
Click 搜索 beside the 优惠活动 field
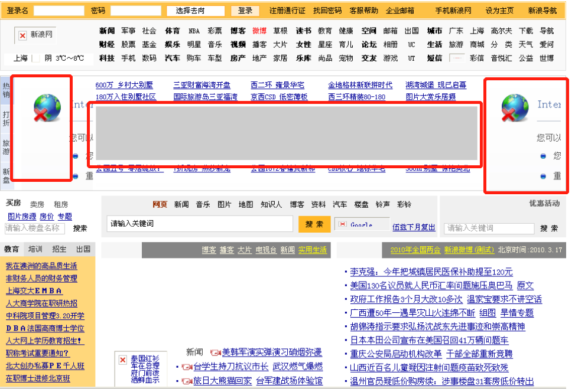click(549, 228)
